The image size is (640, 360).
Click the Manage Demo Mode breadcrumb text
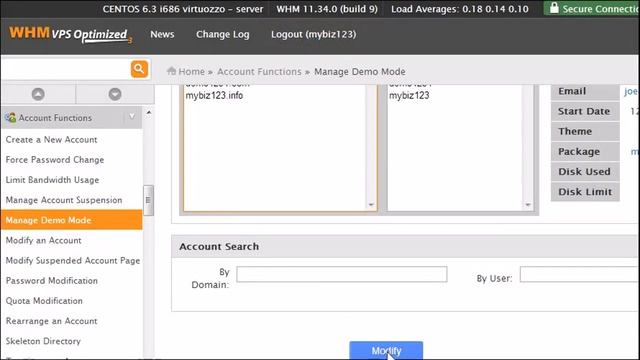(x=360, y=71)
